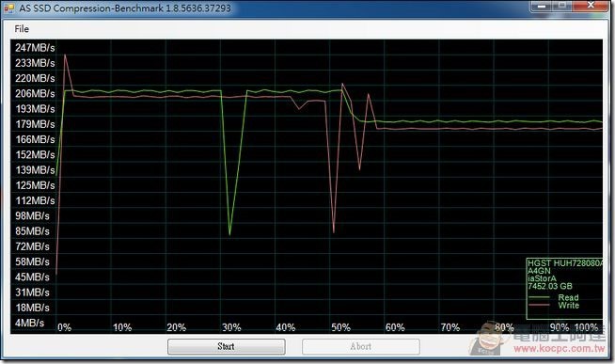The width and height of the screenshot is (615, 364).
Task: Click the 40% compression label
Action: click(286, 327)
